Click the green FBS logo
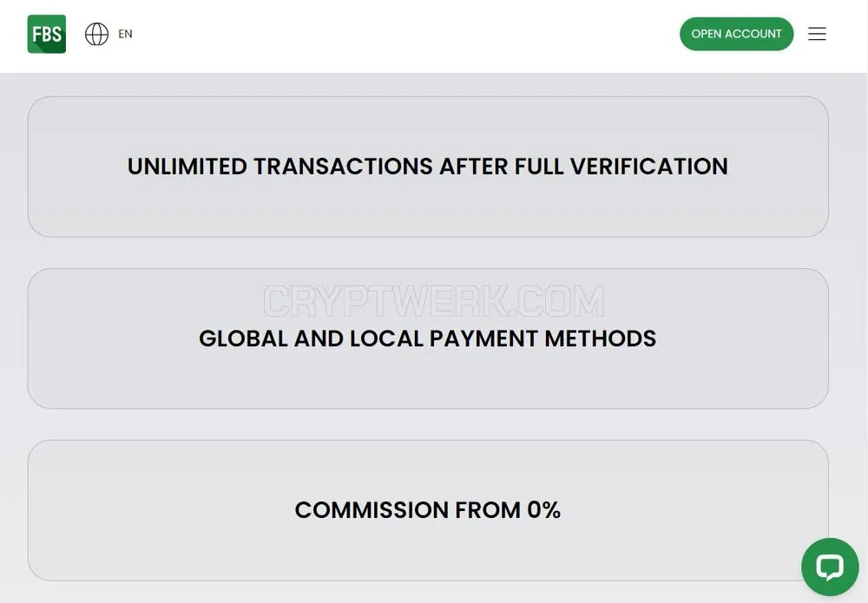This screenshot has width=868, height=603. pyautogui.click(x=47, y=34)
